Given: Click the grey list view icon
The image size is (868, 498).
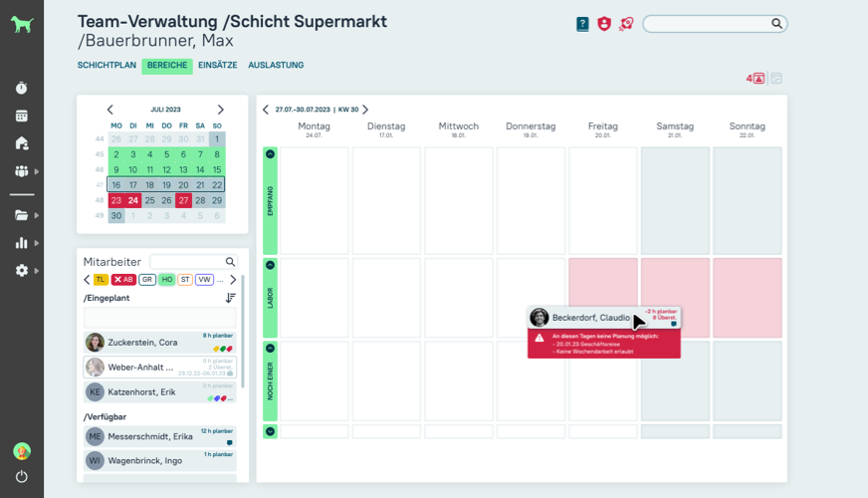Looking at the screenshot, I should 776,79.
